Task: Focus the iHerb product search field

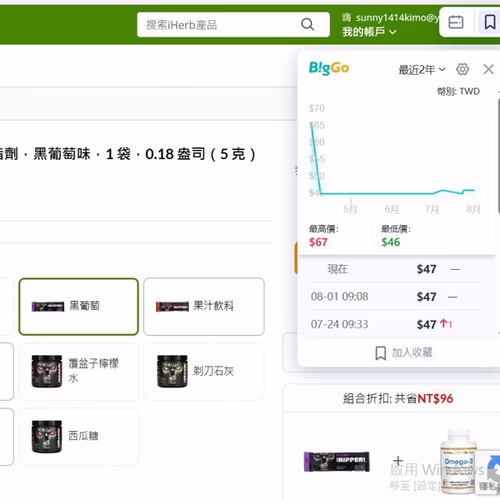Action: (233, 25)
